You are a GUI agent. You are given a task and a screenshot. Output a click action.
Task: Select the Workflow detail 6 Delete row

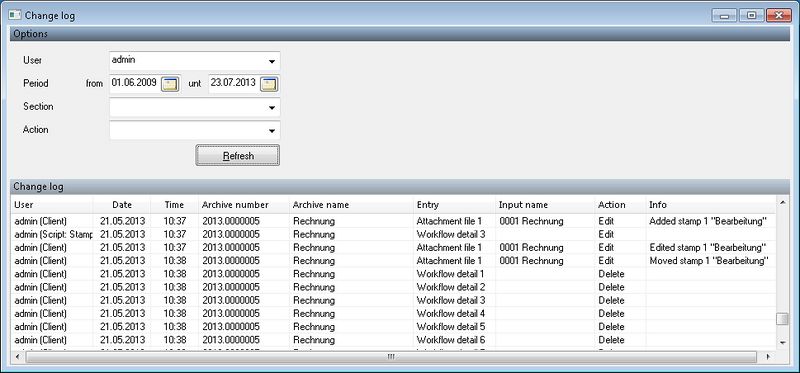click(x=393, y=340)
